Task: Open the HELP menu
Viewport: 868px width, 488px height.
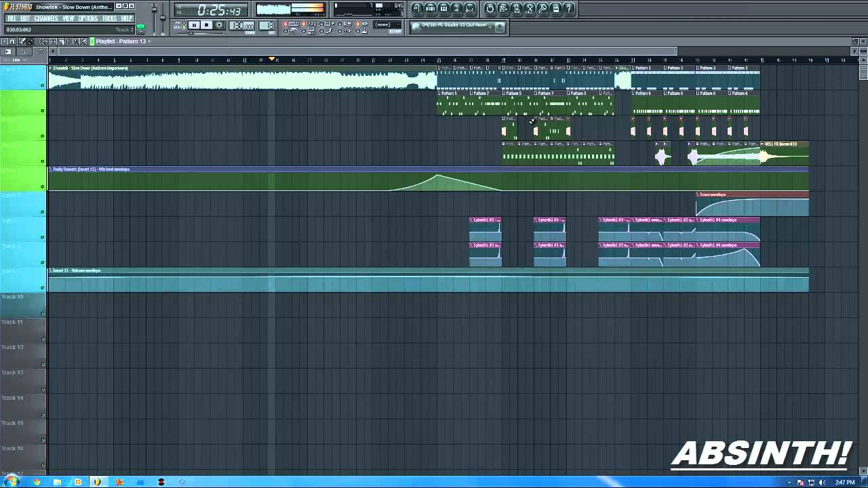Action: pos(127,18)
